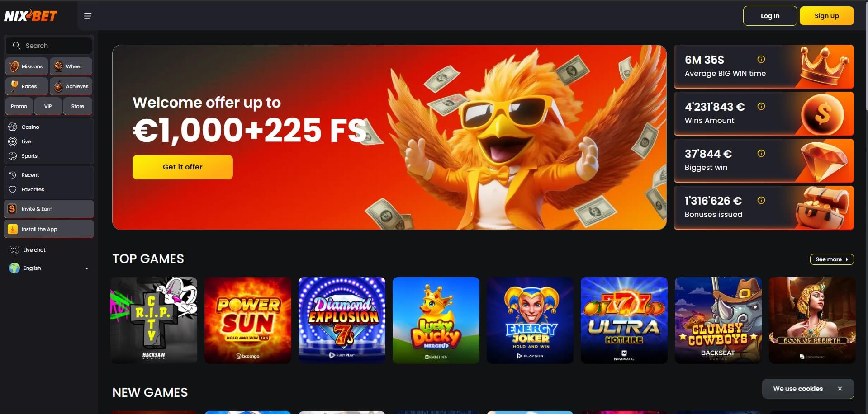This screenshot has height=414, width=868.
Task: Click the info icon by Average BIG WIN time
Action: coord(761,59)
